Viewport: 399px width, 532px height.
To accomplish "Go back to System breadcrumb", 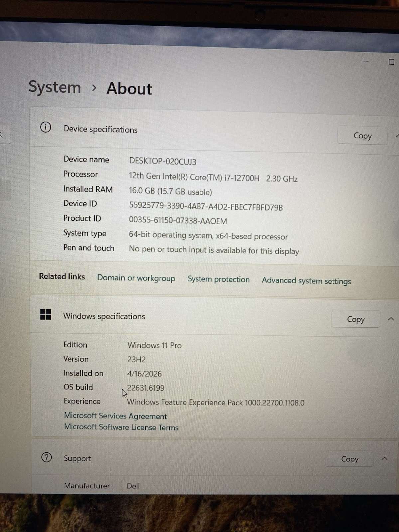I will click(55, 87).
